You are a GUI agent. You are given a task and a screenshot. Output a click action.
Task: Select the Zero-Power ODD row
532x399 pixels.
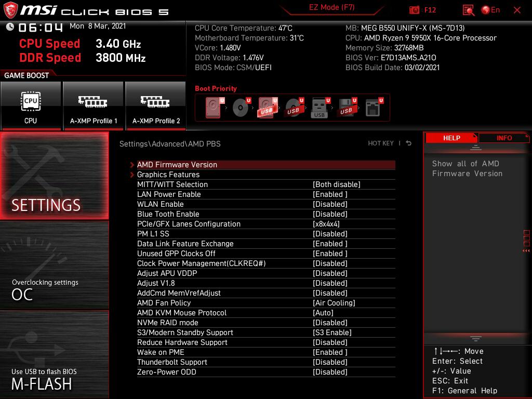pyautogui.click(x=266, y=371)
